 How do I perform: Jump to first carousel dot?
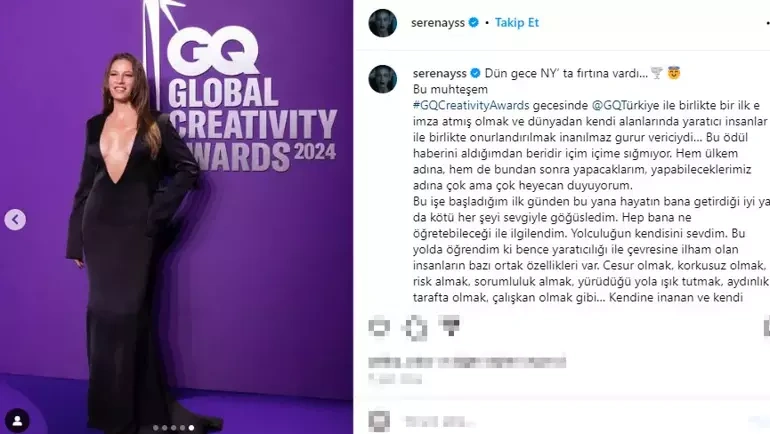tap(156, 428)
